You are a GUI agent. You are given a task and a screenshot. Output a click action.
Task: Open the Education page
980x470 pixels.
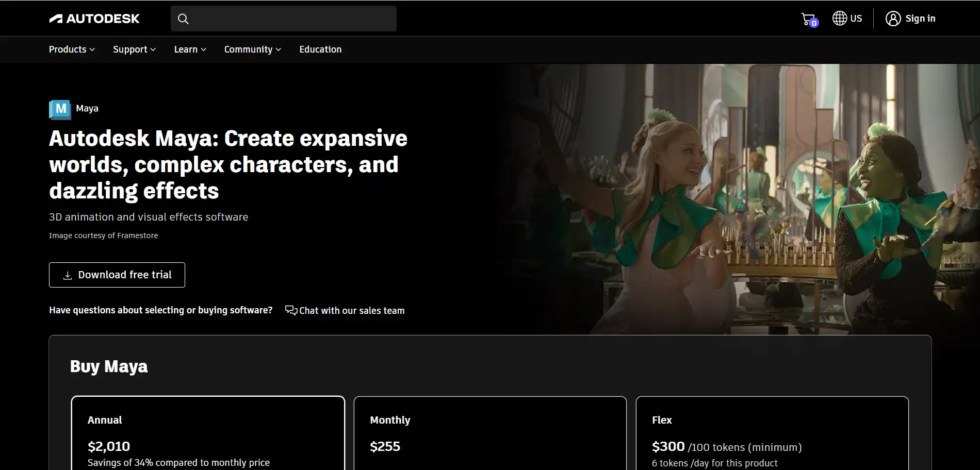(x=320, y=49)
